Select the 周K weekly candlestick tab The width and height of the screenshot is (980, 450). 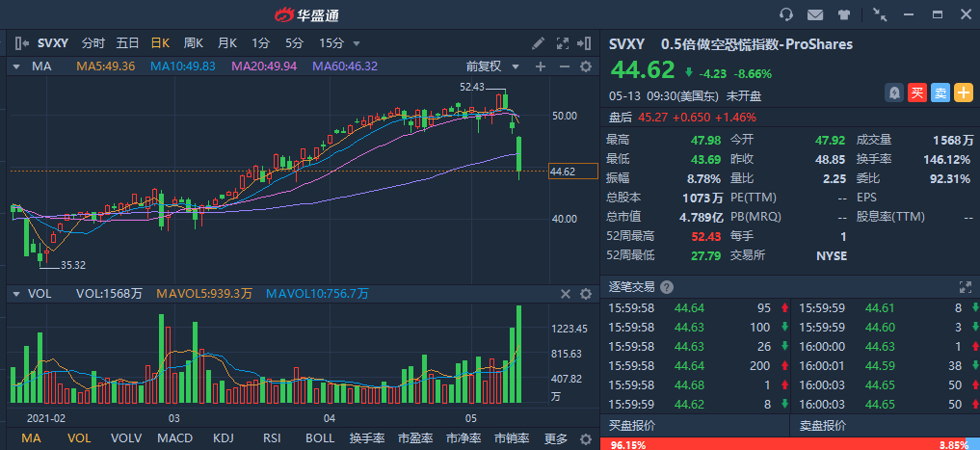(x=193, y=43)
